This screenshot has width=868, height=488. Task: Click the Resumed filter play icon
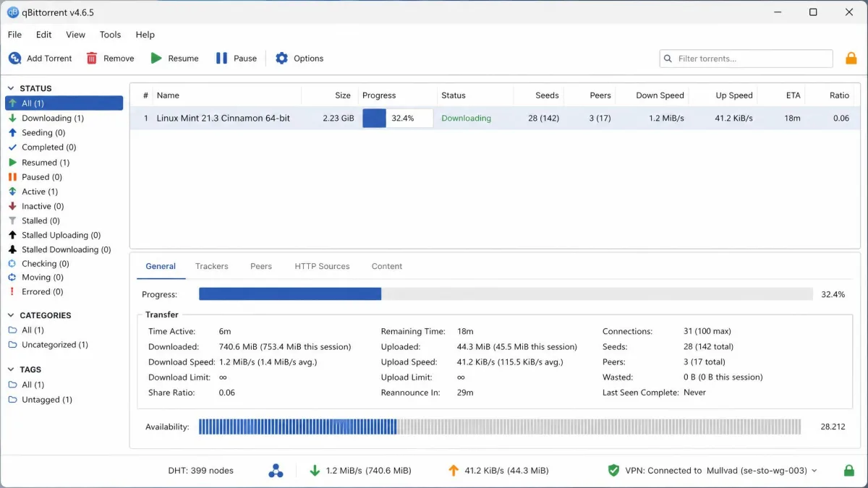[12, 163]
